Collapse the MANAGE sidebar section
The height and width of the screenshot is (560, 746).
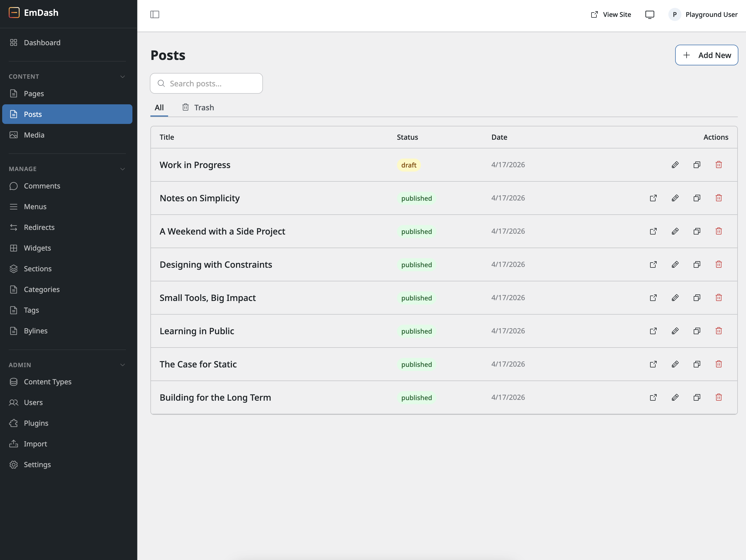pyautogui.click(x=122, y=169)
